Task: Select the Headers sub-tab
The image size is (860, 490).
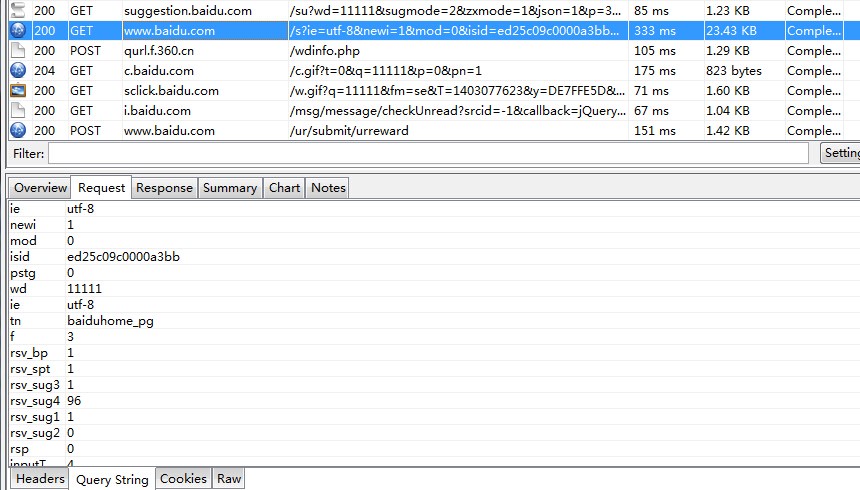Action: (x=40, y=478)
